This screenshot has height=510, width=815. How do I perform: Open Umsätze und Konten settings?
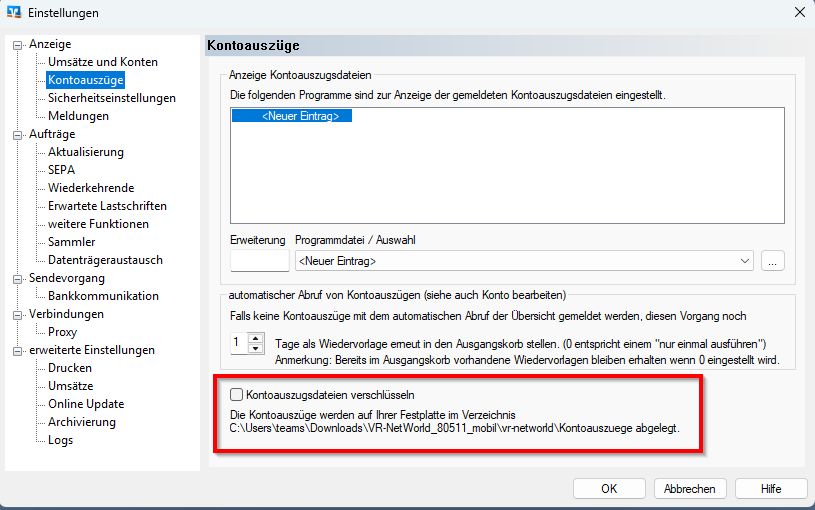(102, 62)
